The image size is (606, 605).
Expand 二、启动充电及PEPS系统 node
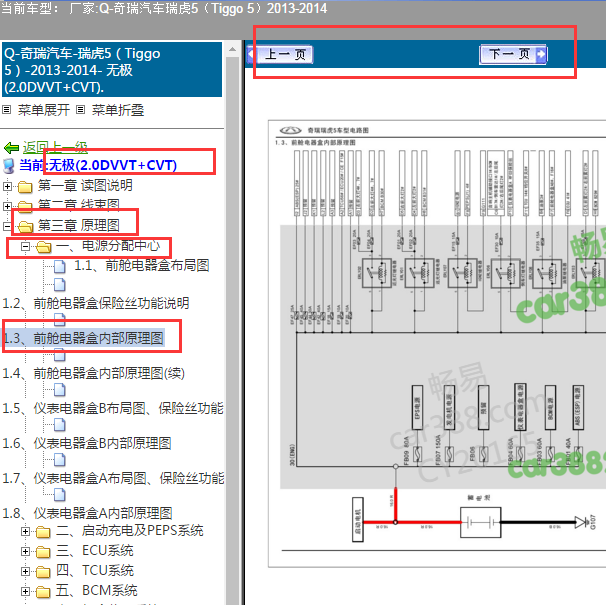pos(26,532)
